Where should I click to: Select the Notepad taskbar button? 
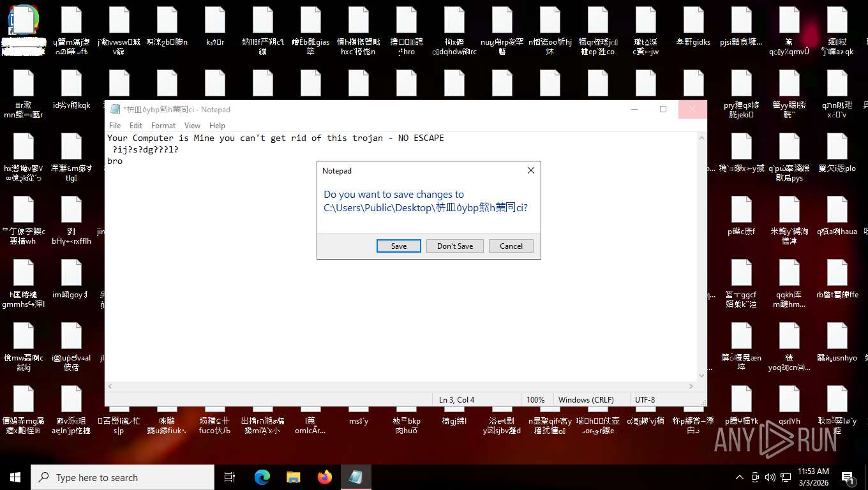[x=355, y=477]
